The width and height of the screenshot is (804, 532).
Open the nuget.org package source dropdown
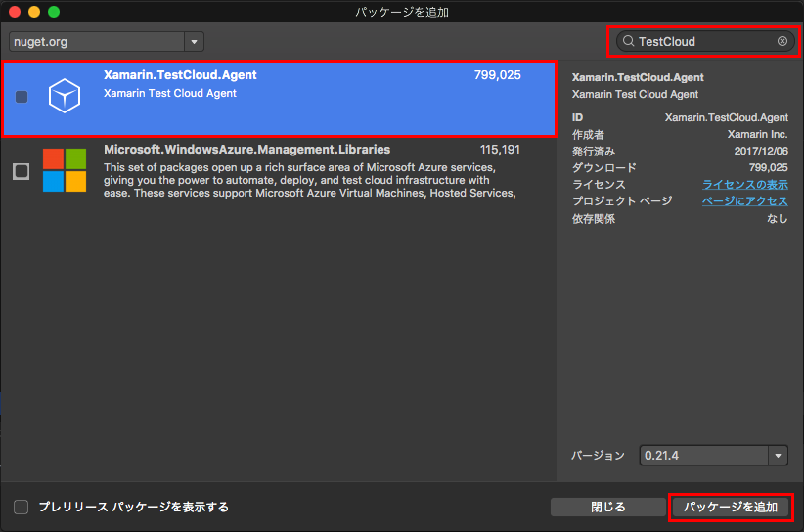click(194, 42)
